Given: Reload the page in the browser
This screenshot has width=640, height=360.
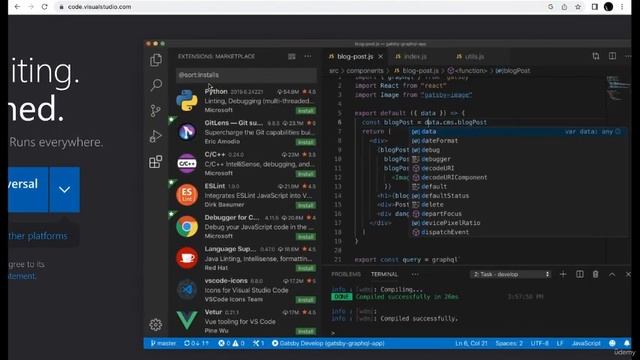Looking at the screenshot, I should tap(44, 7).
